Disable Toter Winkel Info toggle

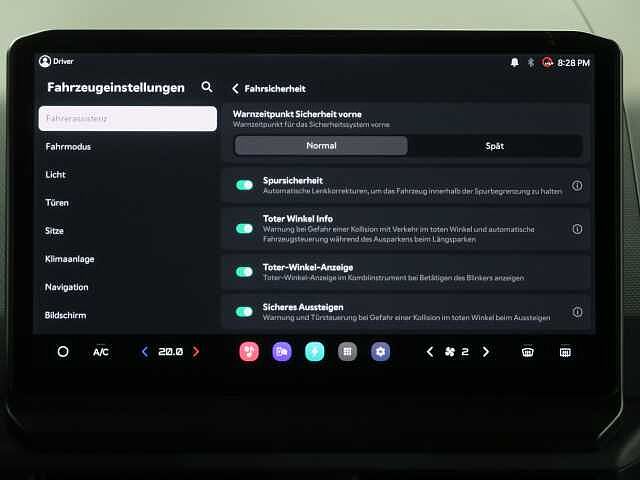click(244, 228)
